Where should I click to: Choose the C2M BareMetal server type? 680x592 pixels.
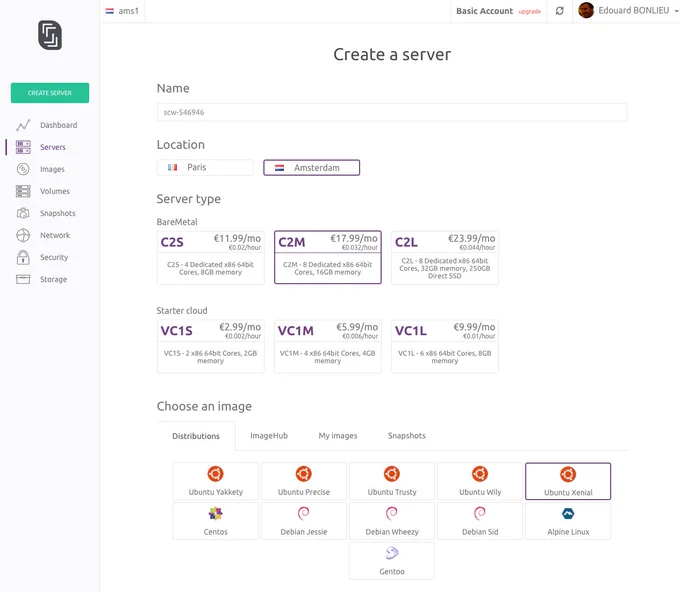tap(328, 258)
